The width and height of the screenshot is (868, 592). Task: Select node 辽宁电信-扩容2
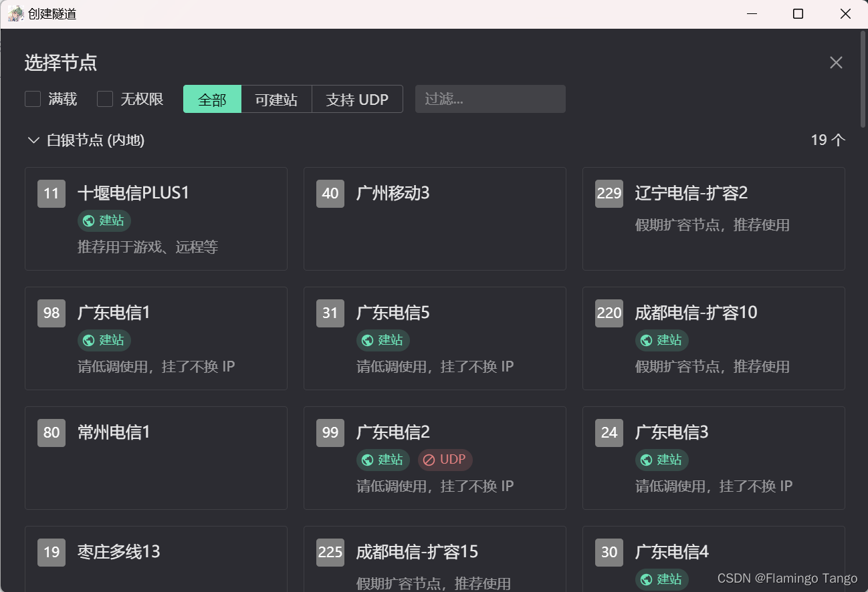[x=714, y=218]
